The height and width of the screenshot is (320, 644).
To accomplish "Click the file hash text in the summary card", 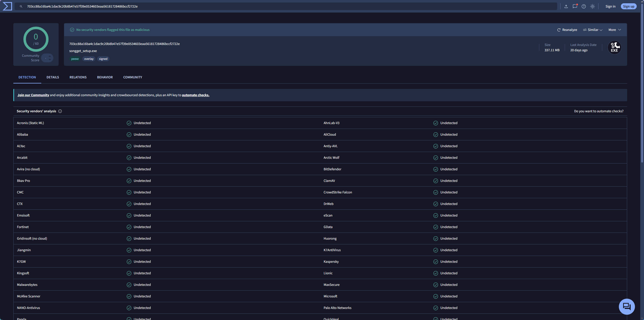I will point(125,44).
